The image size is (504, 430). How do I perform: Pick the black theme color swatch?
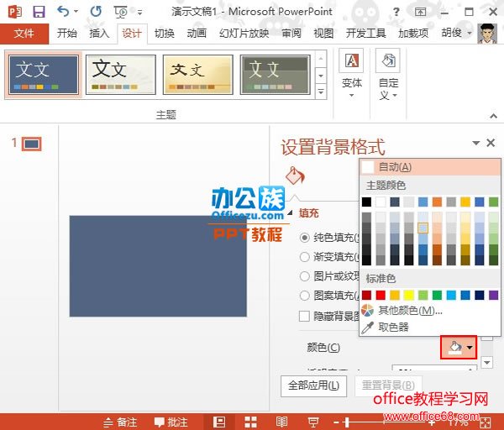coord(366,202)
